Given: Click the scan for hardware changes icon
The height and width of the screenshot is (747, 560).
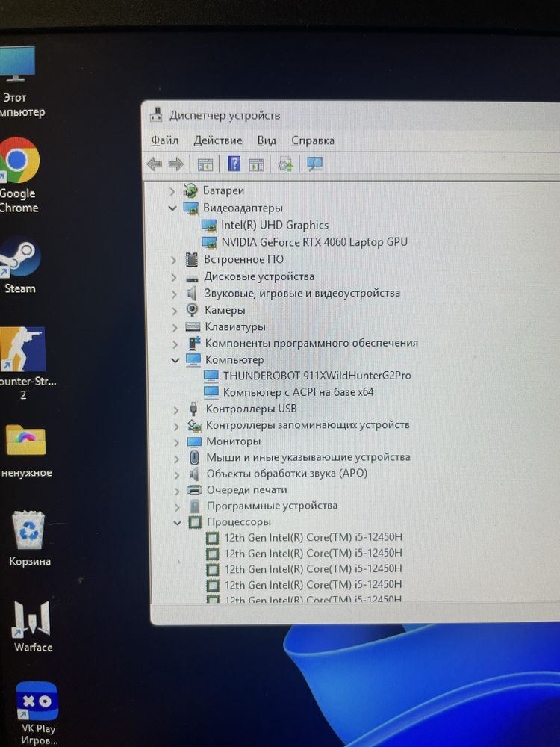Looking at the screenshot, I should [x=315, y=164].
